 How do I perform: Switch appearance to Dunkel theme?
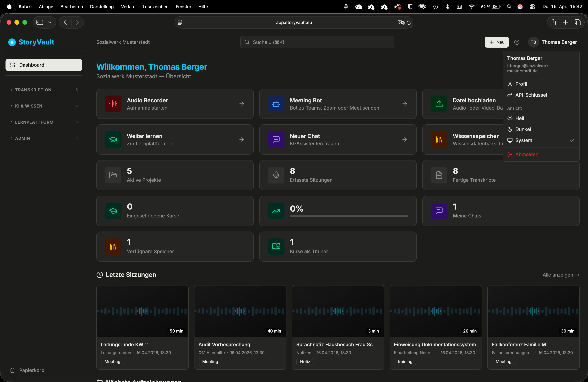[x=541, y=129]
